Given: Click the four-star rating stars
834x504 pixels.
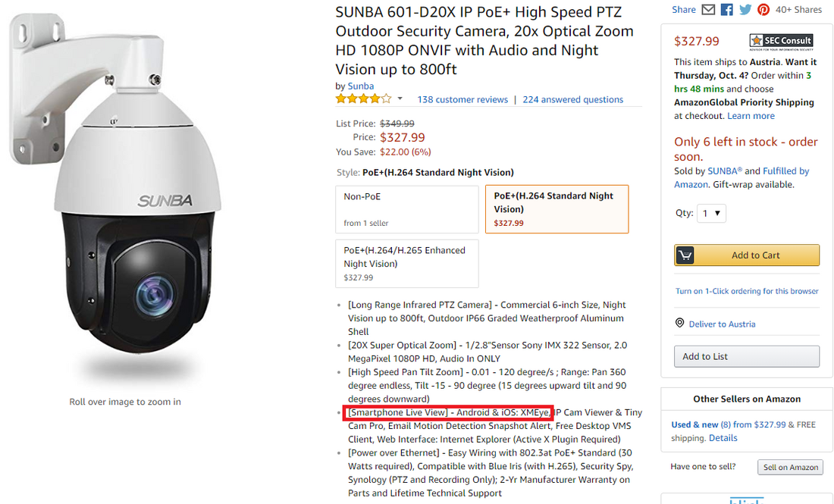Looking at the screenshot, I should click(x=364, y=97).
